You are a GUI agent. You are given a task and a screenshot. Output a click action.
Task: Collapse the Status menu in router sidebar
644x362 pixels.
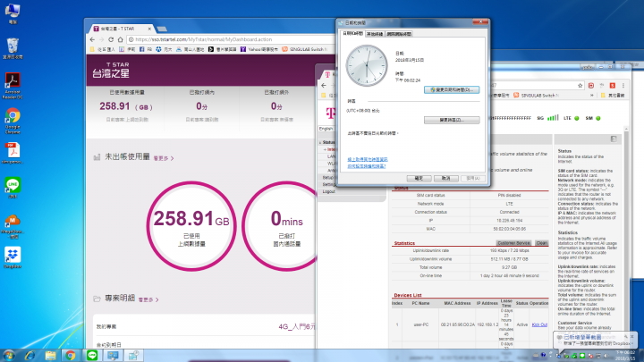[x=327, y=142]
